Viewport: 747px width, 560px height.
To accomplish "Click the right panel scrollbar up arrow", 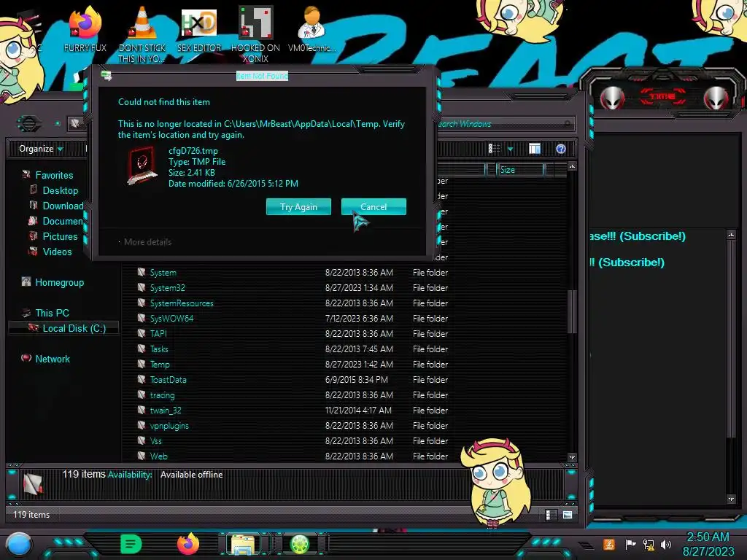I will click(731, 235).
